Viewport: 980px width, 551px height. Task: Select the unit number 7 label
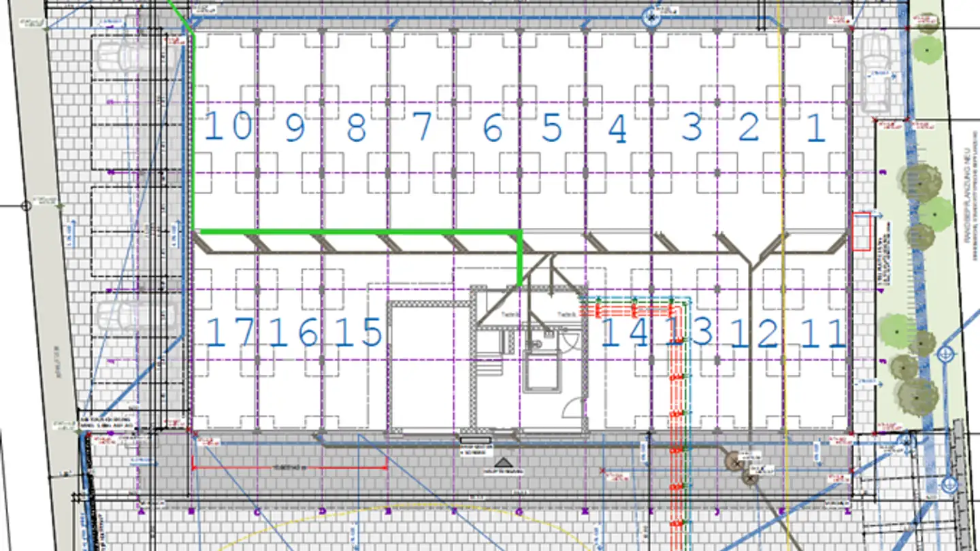(x=422, y=127)
